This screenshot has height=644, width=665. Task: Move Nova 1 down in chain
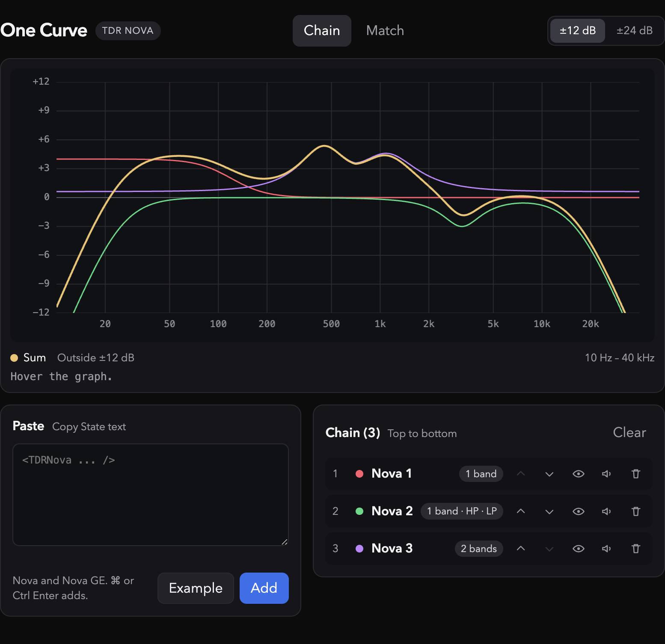pyautogui.click(x=549, y=474)
